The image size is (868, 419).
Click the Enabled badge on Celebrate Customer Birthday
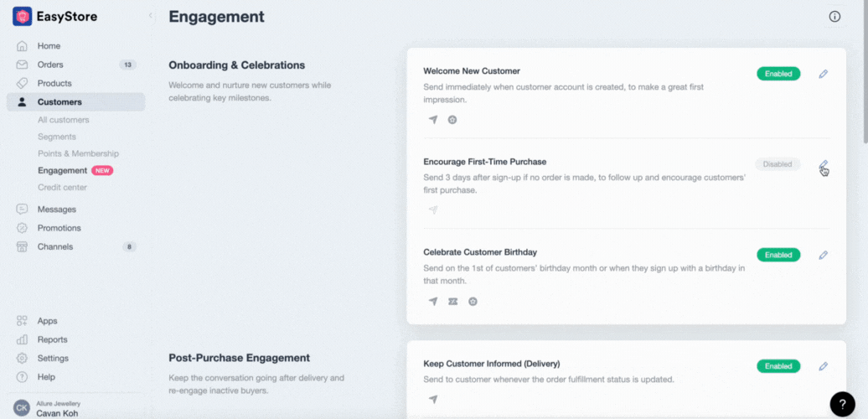pos(778,255)
